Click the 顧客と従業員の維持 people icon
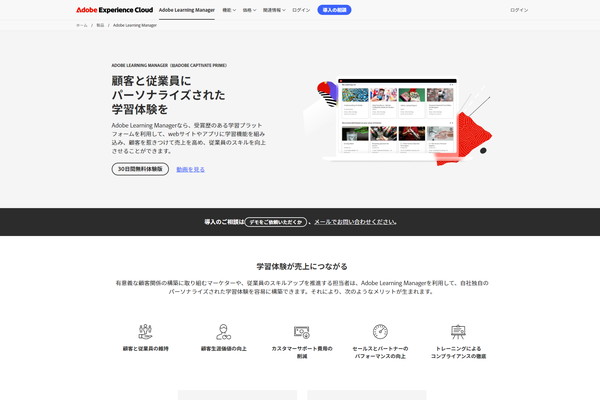The width and height of the screenshot is (600, 400). coord(145,331)
